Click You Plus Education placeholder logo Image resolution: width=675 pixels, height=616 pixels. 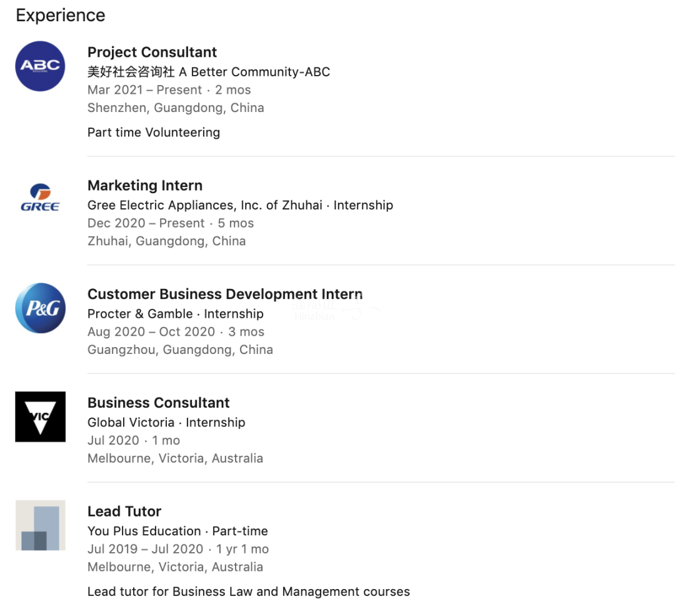(x=40, y=525)
